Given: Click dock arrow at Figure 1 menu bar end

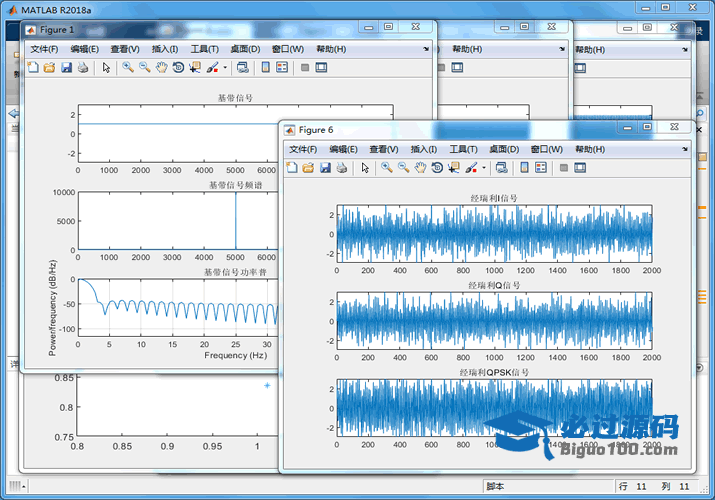Looking at the screenshot, I should (426, 49).
